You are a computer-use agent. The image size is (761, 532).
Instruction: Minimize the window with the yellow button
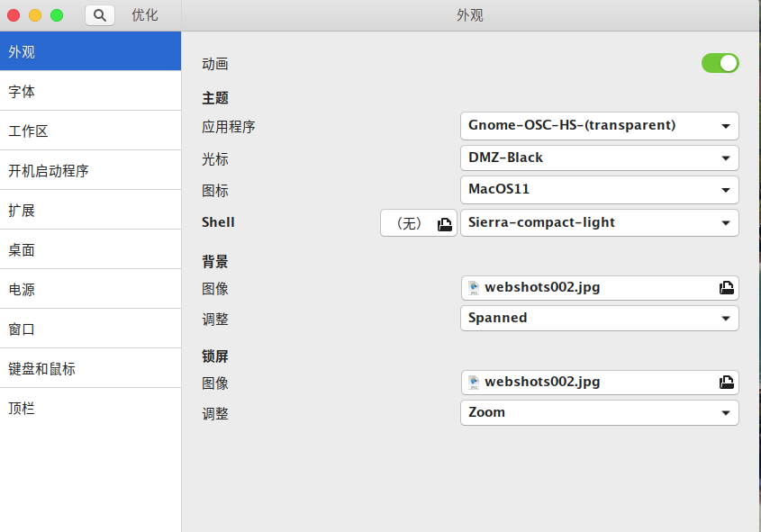pos(35,15)
